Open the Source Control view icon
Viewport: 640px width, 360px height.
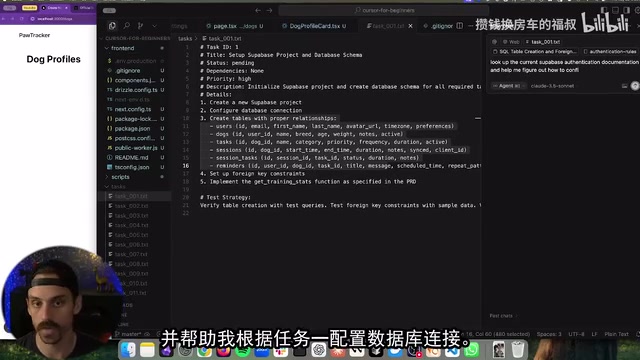(x=140, y=26)
